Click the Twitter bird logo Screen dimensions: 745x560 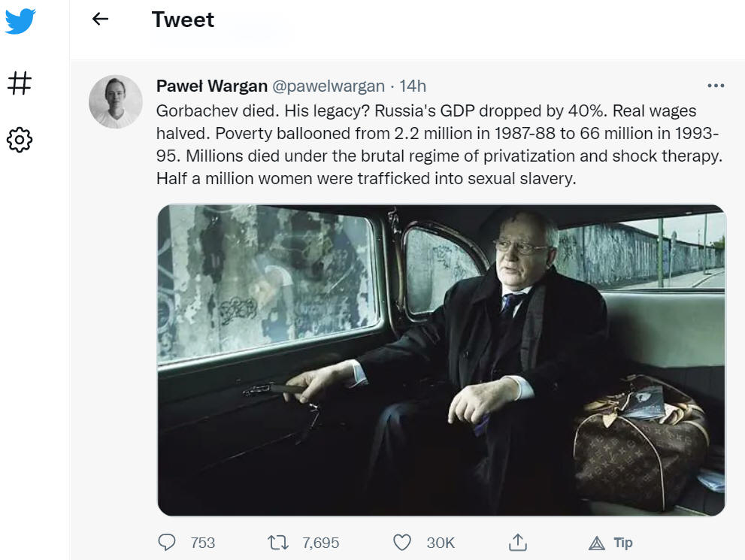pos(20,21)
